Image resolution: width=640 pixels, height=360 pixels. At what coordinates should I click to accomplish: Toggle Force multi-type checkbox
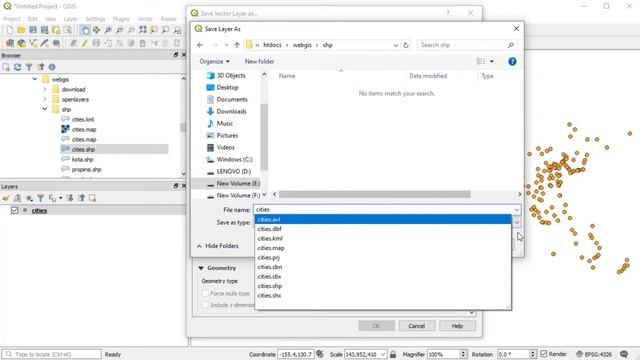(x=205, y=293)
